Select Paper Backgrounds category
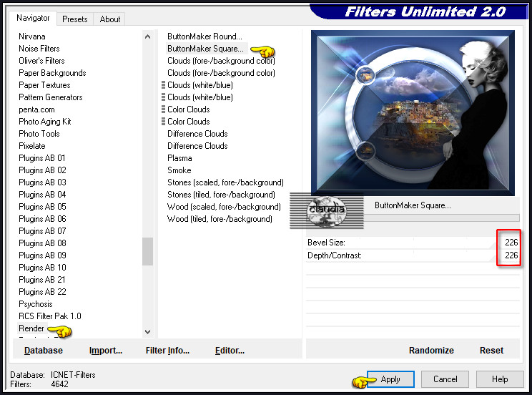This screenshot has height=395, width=532. 52,73
